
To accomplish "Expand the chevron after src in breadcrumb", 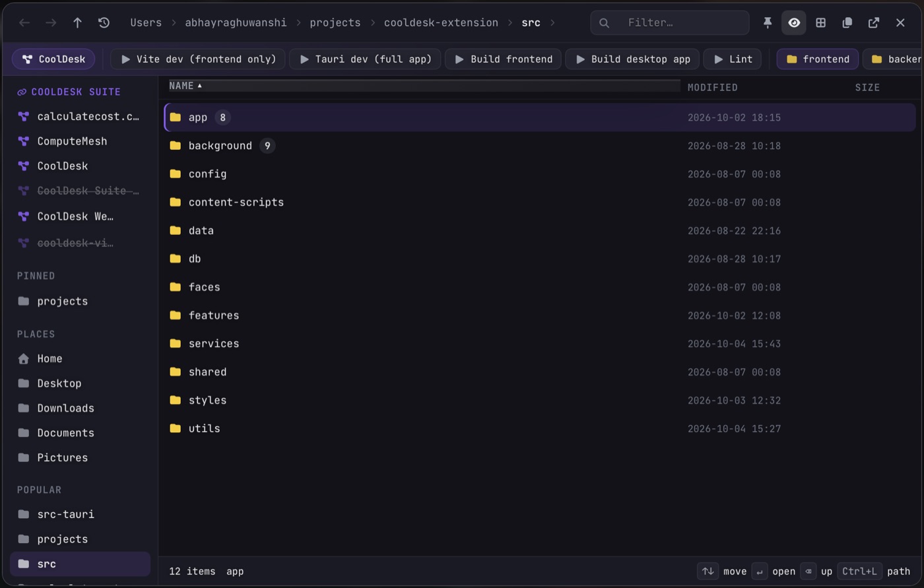I will (x=552, y=23).
